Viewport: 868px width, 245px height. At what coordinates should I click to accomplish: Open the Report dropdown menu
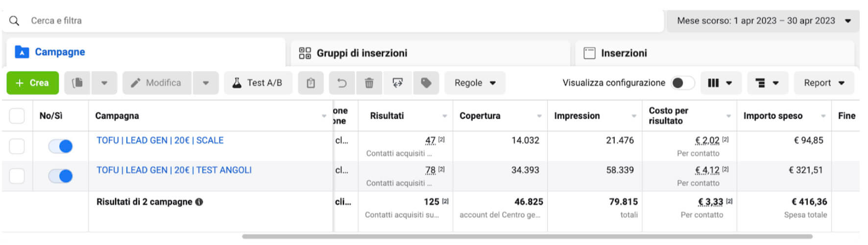(x=824, y=83)
